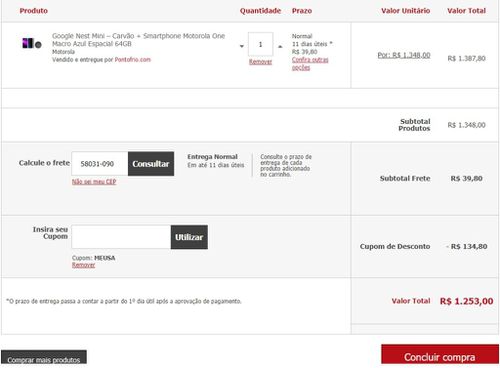Click the Subtotal Frete label
500x368 pixels.
405,178
